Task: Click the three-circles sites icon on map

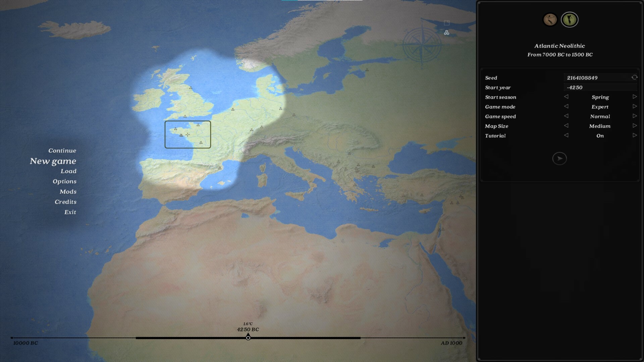Action: tap(446, 33)
